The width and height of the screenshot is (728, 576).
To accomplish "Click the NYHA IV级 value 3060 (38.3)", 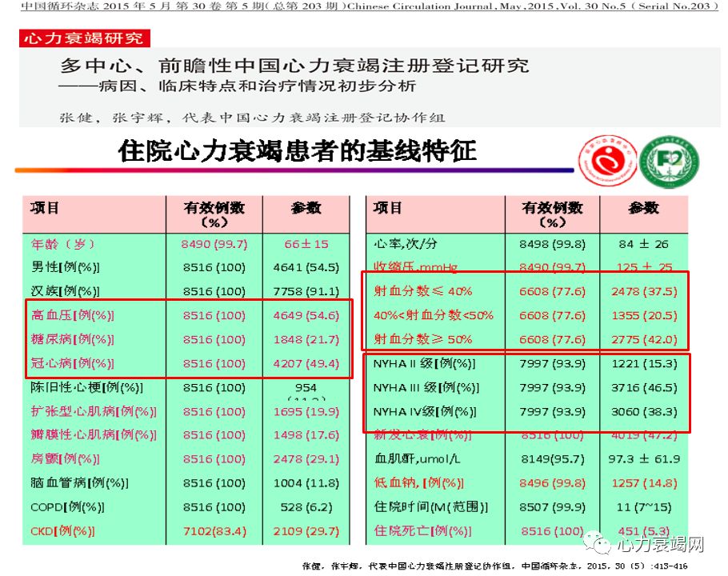I will coord(642,412).
